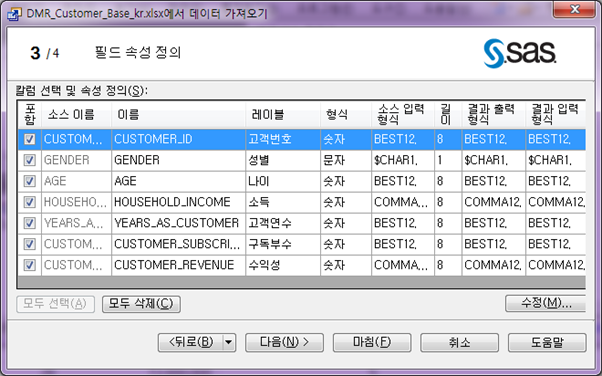This screenshot has width=602, height=376.
Task: Click the 결과 입력 형식 column header
Action: [556, 114]
